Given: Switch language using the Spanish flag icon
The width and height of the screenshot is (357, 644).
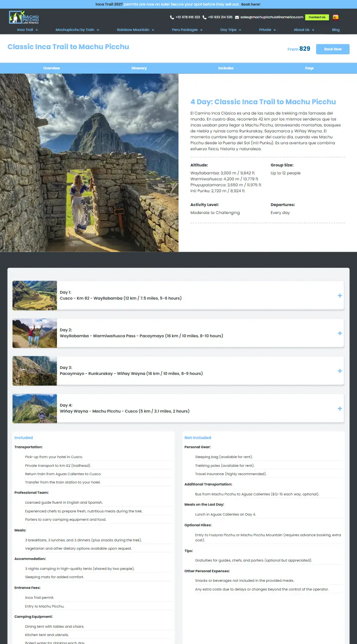Looking at the screenshot, I should click(336, 17).
